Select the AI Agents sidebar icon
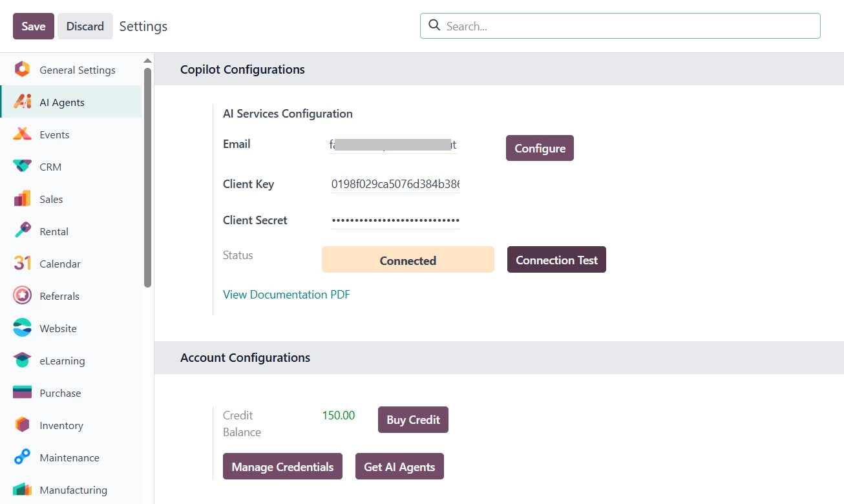This screenshot has height=504, width=844. (23, 102)
